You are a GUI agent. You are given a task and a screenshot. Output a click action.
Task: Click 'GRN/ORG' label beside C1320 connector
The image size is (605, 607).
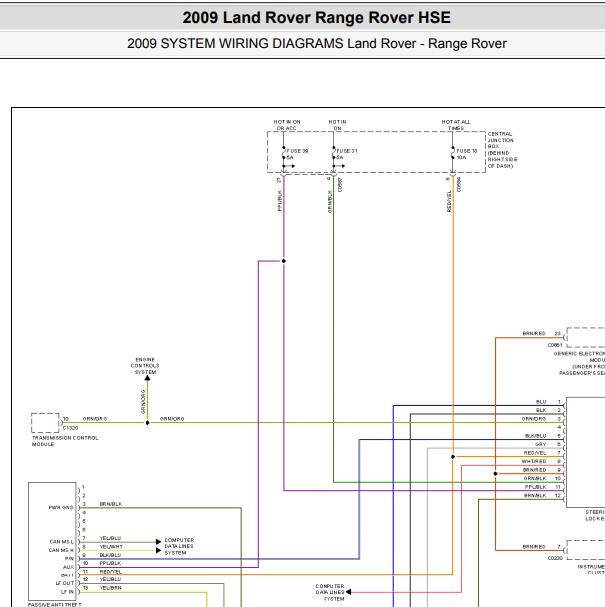(95, 419)
